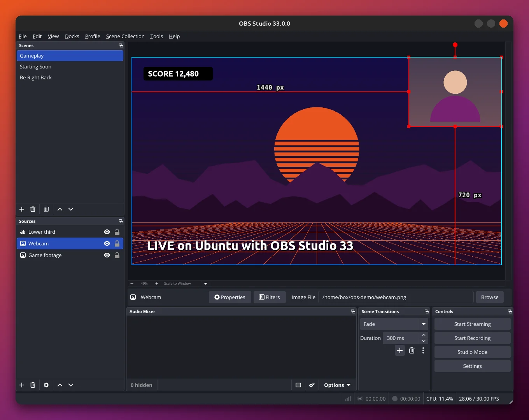Select the Lower third source row

click(x=70, y=232)
